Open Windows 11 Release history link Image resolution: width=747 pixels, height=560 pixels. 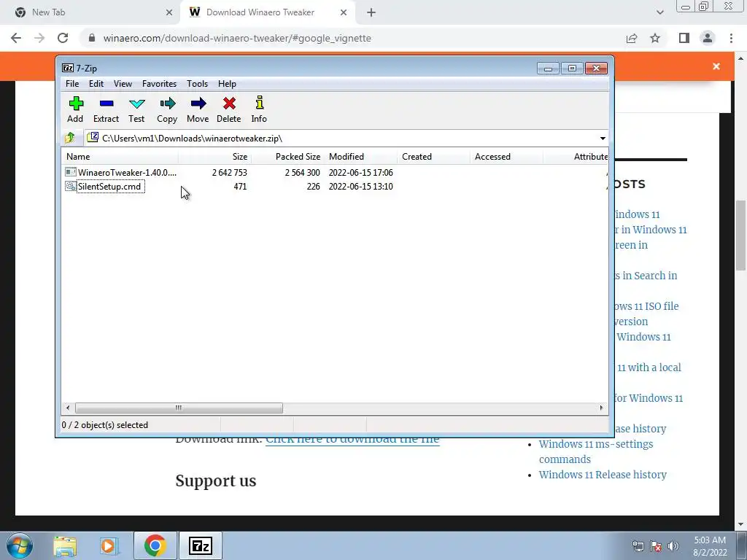603,475
